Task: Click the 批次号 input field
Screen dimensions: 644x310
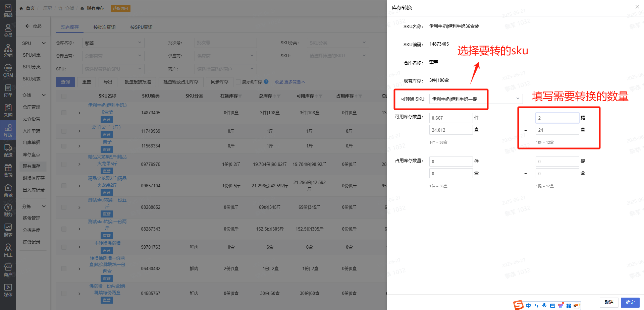Action: 225,43
